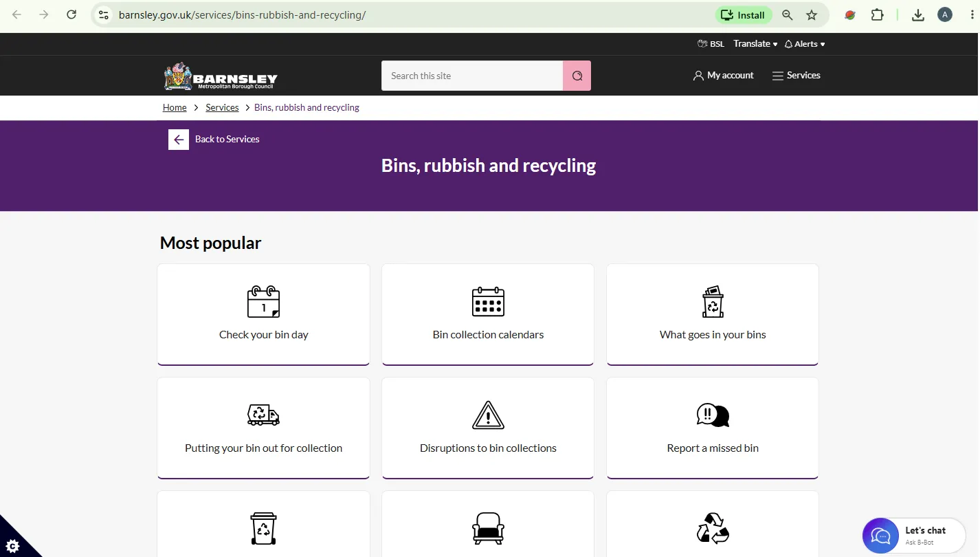The height and width of the screenshot is (557, 980).
Task: Click the address bar URL
Action: point(242,14)
